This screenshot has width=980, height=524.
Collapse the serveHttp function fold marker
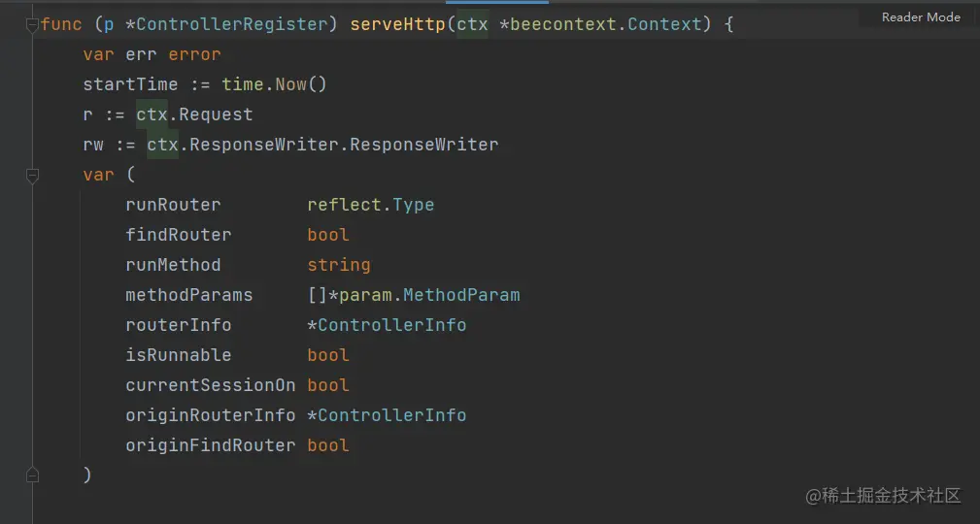click(x=32, y=25)
